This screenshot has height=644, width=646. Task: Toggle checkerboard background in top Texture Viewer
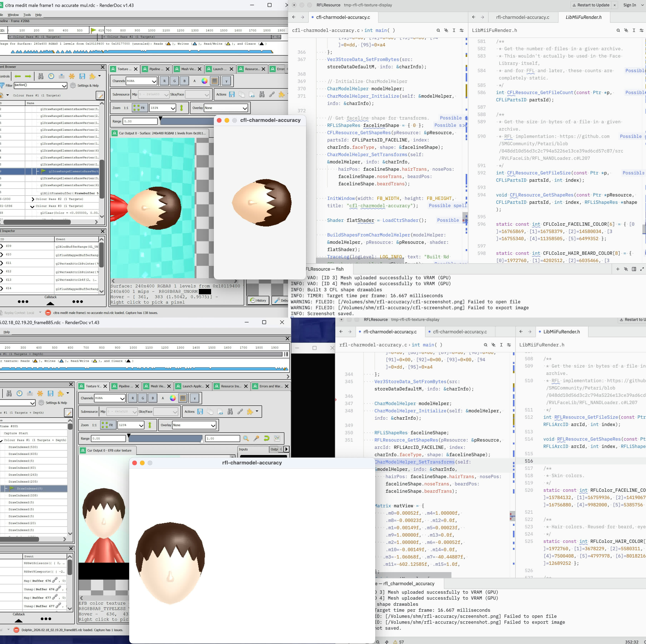point(215,81)
